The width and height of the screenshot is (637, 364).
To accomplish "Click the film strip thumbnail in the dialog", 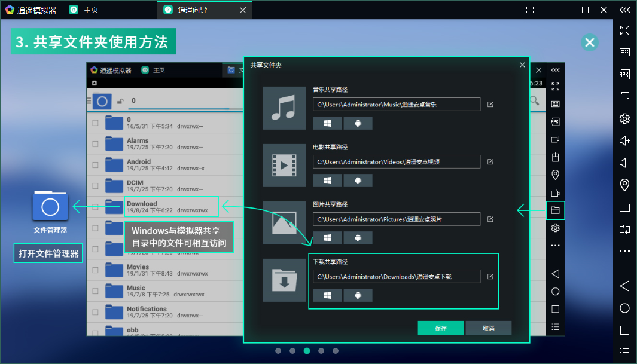I will (284, 165).
